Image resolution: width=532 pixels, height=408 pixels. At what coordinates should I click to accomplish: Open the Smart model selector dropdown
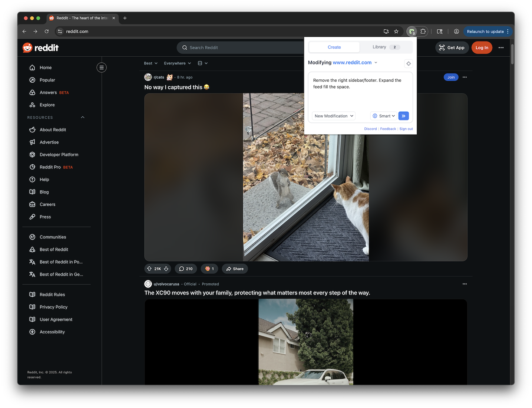(383, 116)
